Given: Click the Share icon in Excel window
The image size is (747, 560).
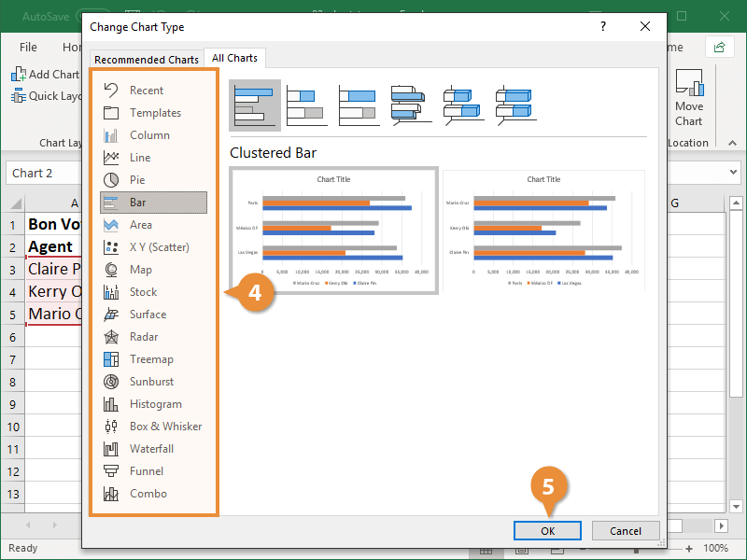Looking at the screenshot, I should 719,48.
